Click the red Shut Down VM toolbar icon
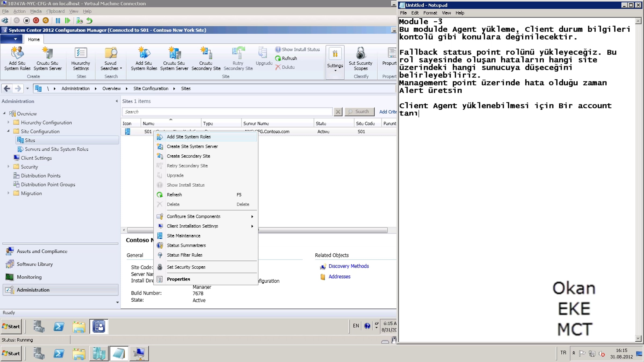 click(x=36, y=20)
